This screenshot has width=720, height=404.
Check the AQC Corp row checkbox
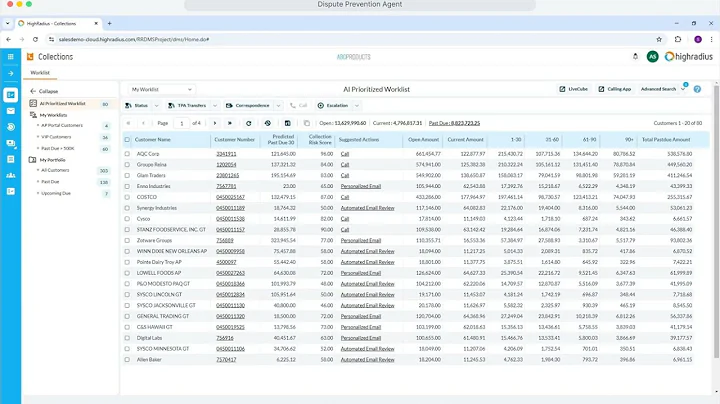pos(127,154)
